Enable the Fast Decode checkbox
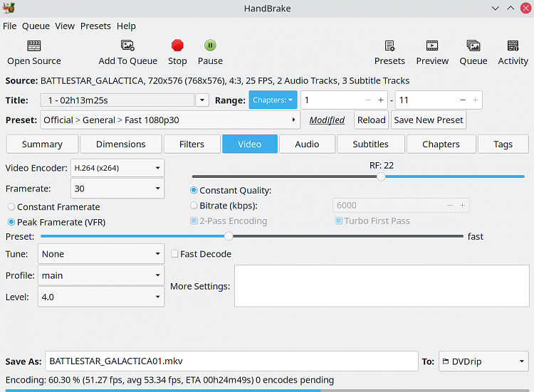Image resolution: width=534 pixels, height=392 pixels. (174, 254)
